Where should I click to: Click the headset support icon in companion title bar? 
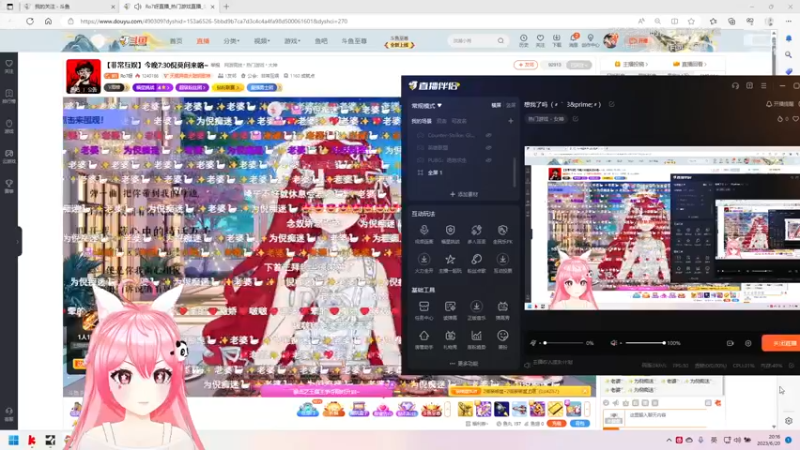point(735,86)
